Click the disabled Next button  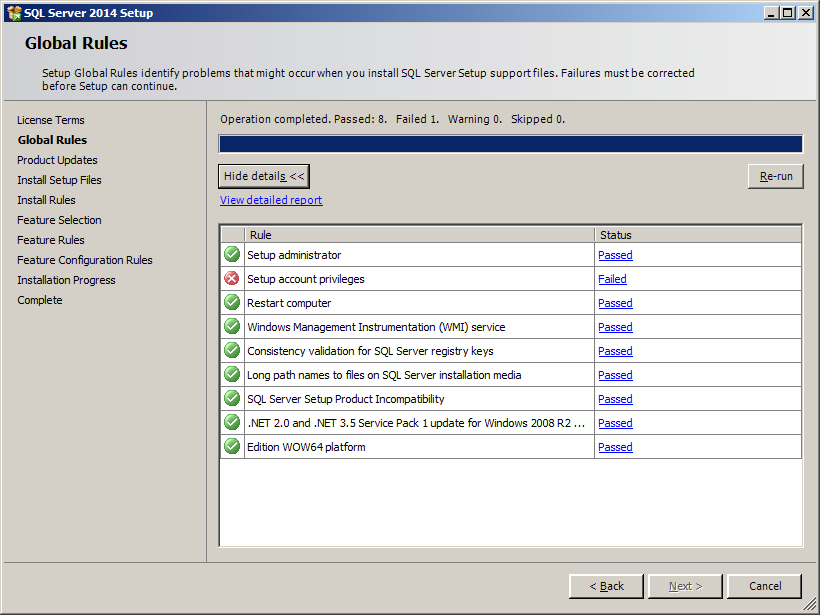tap(685, 586)
